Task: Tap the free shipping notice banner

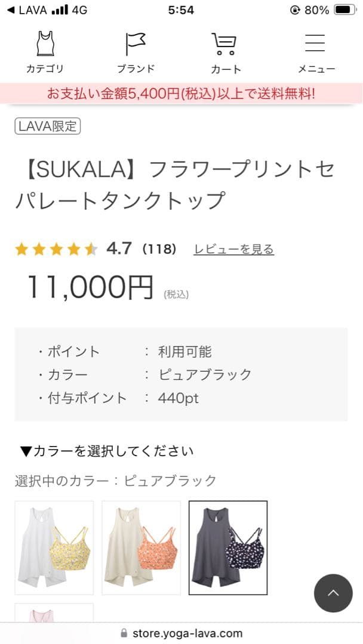Action: 181,94
